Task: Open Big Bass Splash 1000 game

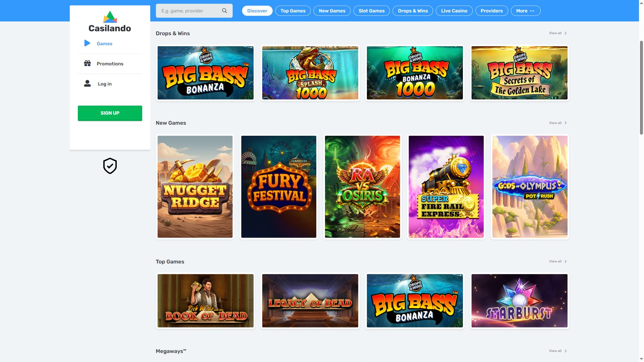Action: click(310, 73)
